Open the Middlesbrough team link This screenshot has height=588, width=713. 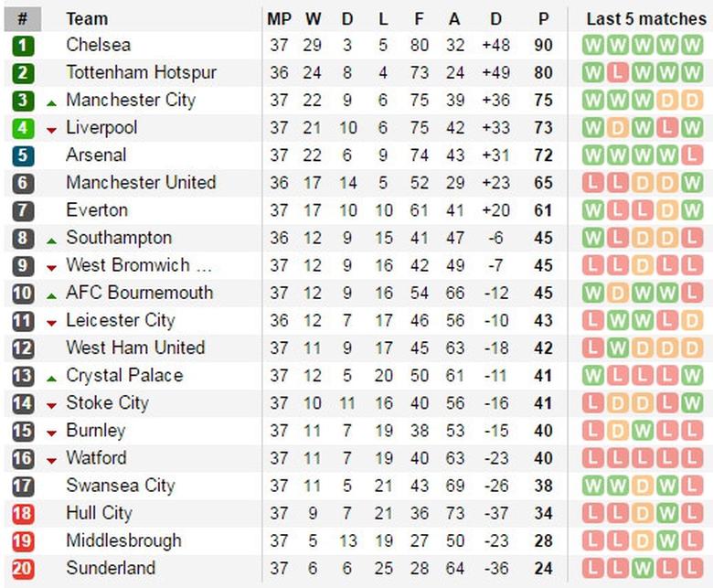tap(123, 540)
